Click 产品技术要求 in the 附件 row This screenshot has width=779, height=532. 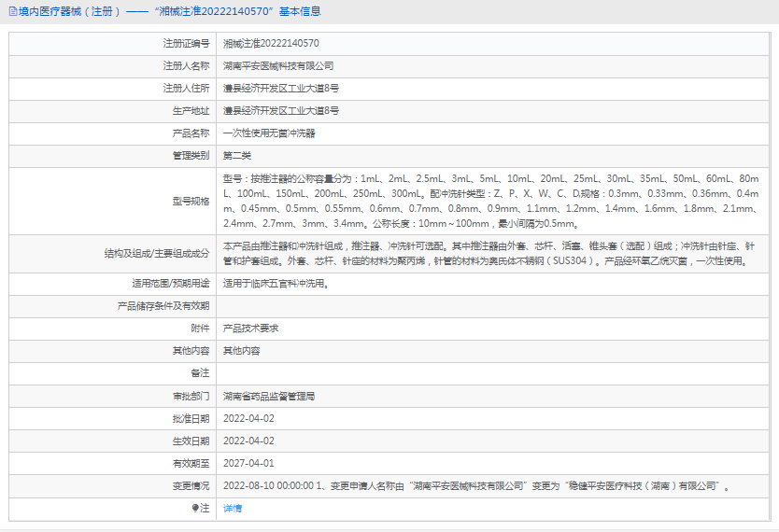pyautogui.click(x=250, y=329)
